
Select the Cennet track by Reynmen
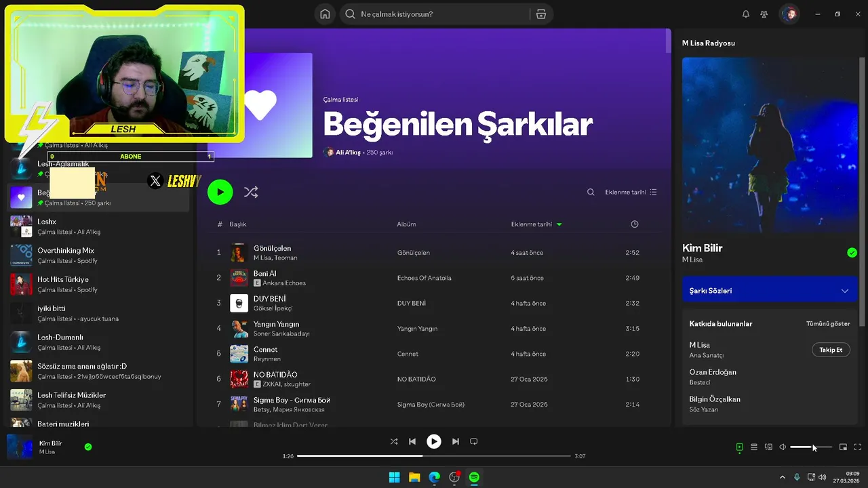tap(435, 354)
